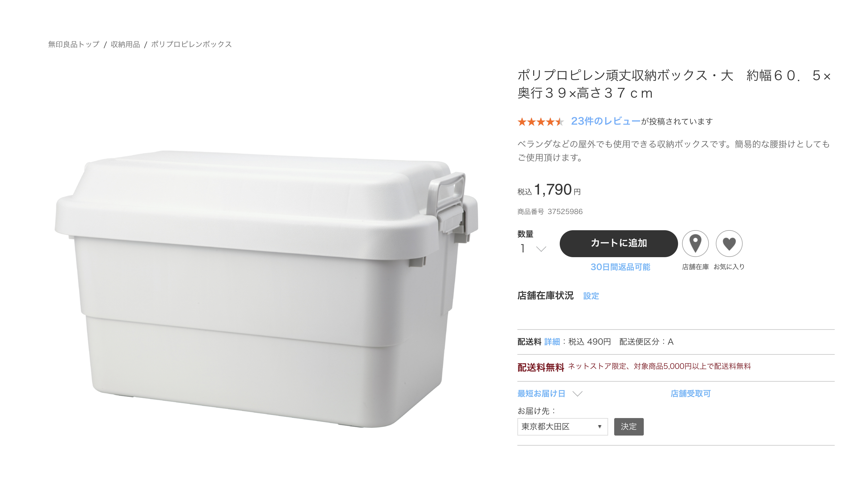Open the 23件のレビュー link
The image size is (868, 482).
[605, 121]
